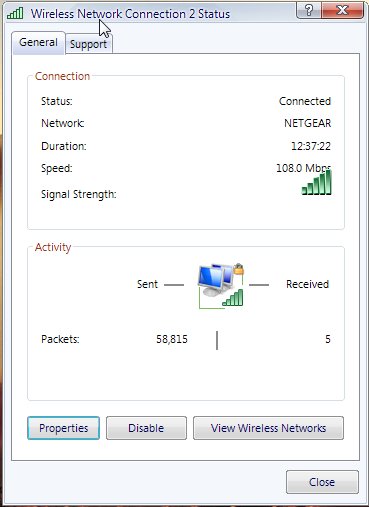Open View Wireless Networks

click(x=268, y=428)
